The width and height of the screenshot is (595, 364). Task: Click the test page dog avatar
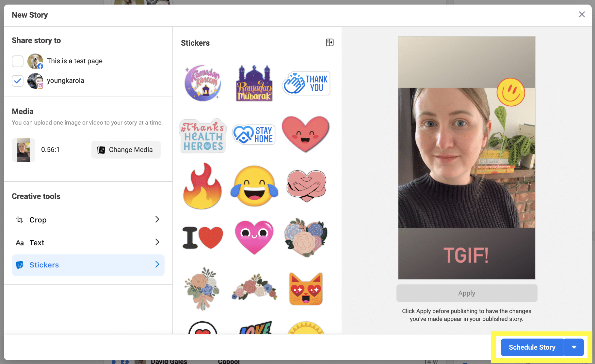coord(35,61)
